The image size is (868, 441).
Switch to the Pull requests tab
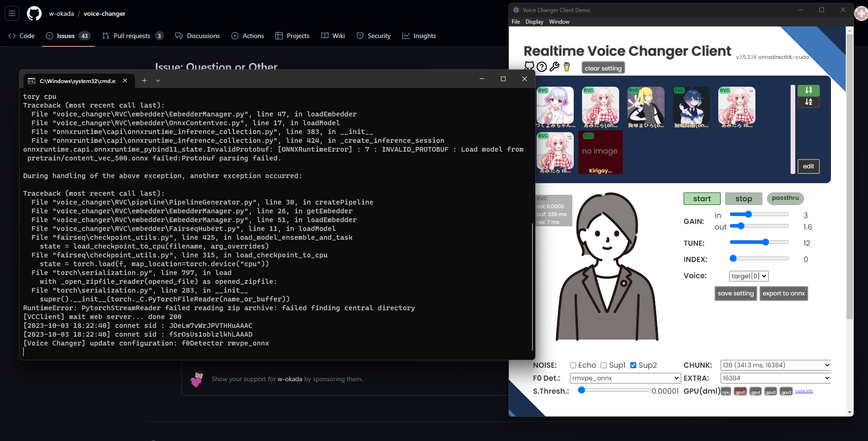point(133,36)
